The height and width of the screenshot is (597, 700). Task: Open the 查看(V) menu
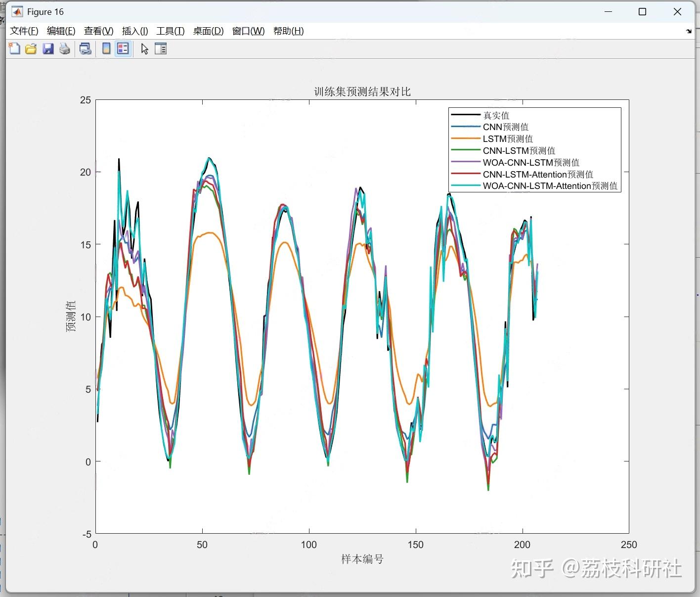point(98,31)
